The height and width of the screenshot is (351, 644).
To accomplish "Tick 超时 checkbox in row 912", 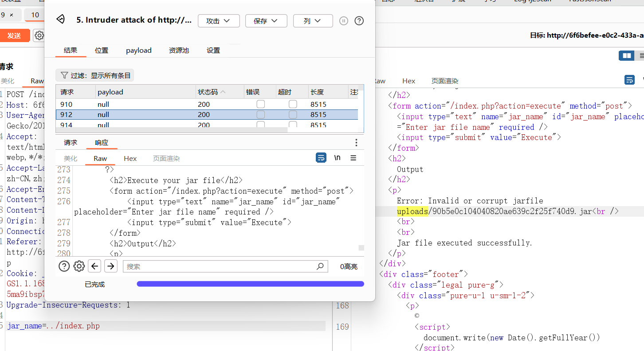I will point(293,115).
